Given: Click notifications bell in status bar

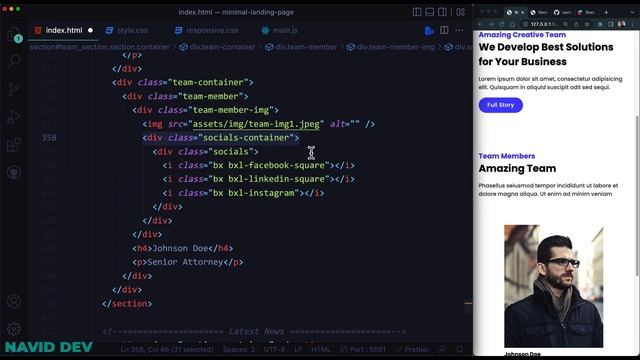Looking at the screenshot, I should pyautogui.click(x=460, y=349).
